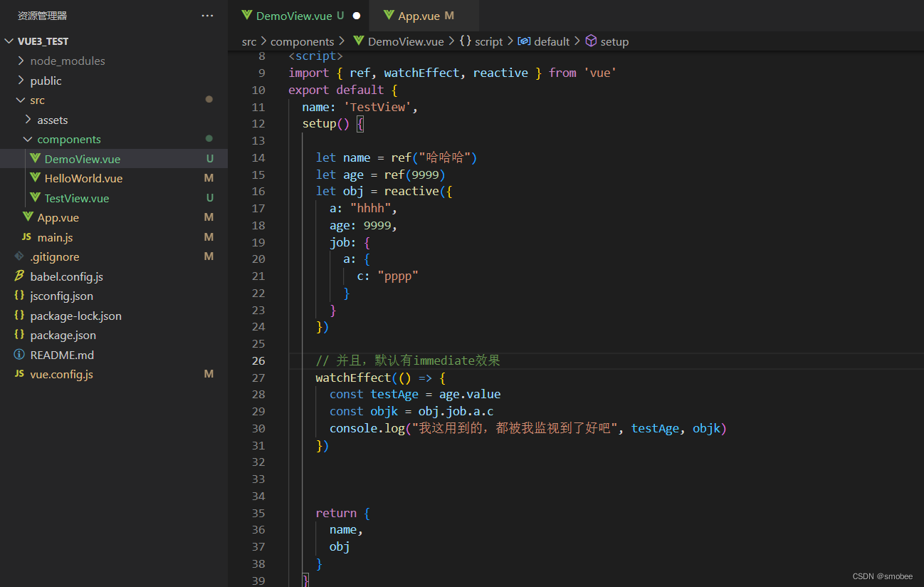The image size is (924, 587).
Task: Click the "hhhh" string on line 17
Action: (x=371, y=208)
